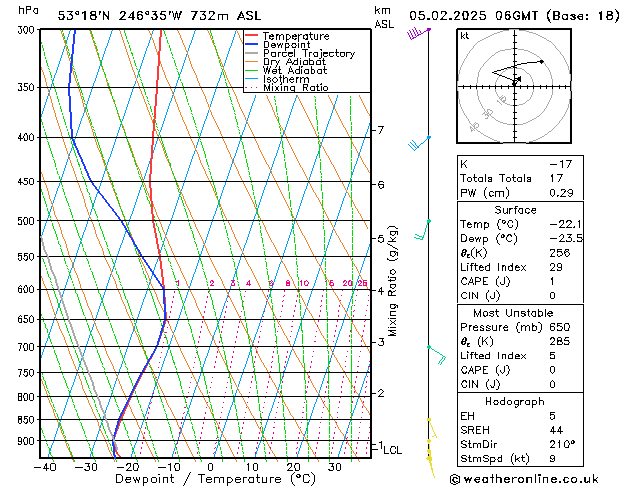Click the hodograph circle plot
The image size is (629, 486).
(513, 84)
